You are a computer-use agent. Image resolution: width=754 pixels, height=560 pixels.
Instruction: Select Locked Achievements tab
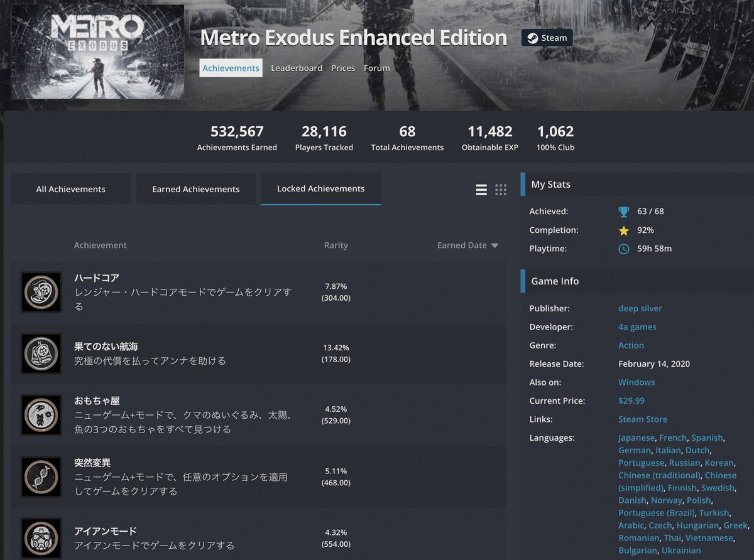(x=320, y=189)
